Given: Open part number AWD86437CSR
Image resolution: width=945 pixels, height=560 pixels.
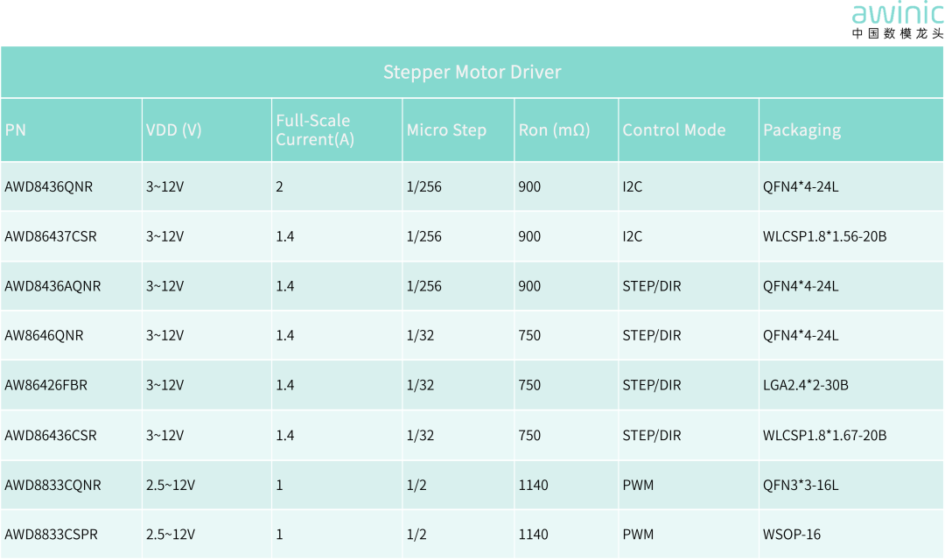Looking at the screenshot, I should coord(51,236).
